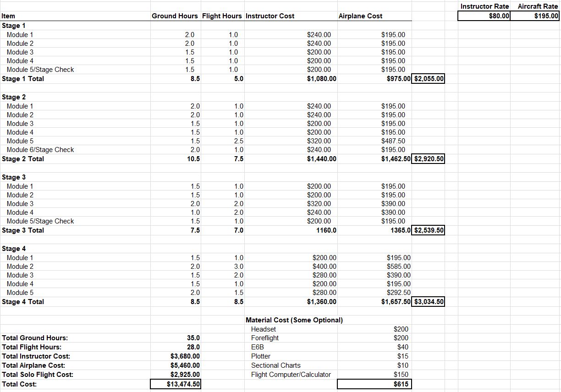
Task: Click the $150 price cell
Action: pos(401,375)
